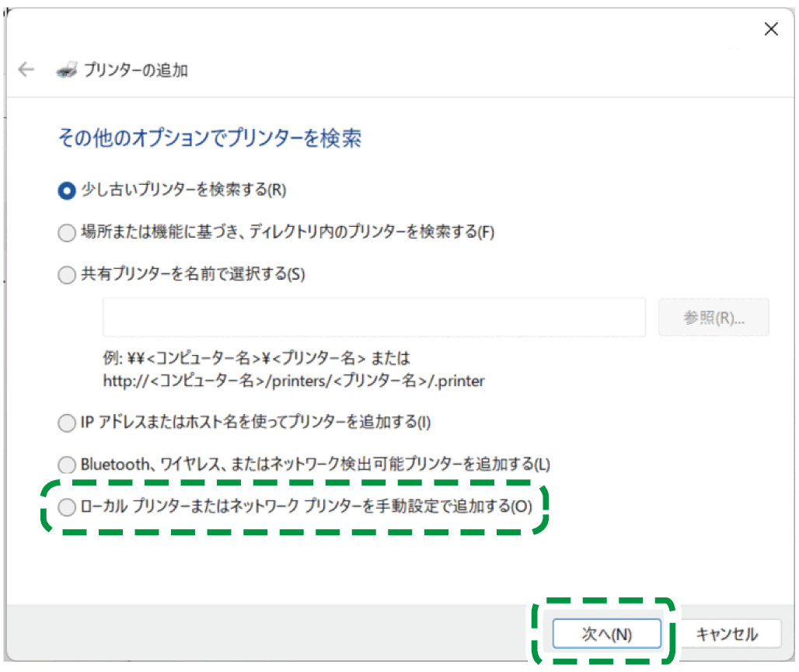Image resolution: width=799 pixels, height=672 pixels.
Task: Select the radio to search older printers
Action: (66, 190)
